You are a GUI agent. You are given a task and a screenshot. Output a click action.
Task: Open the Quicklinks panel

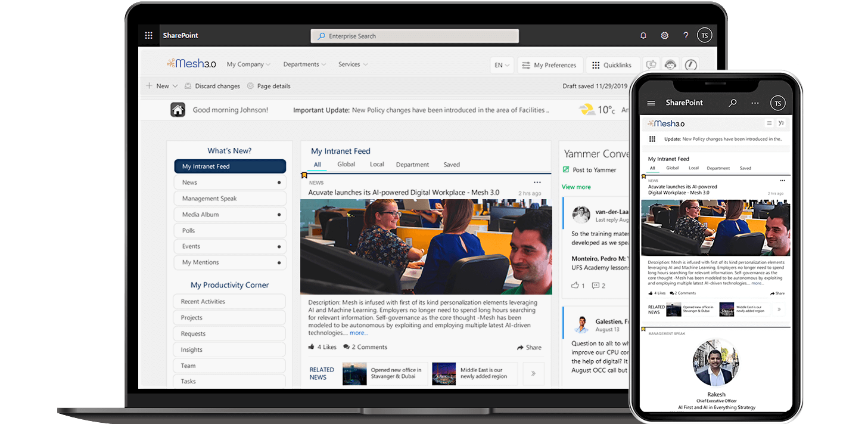pos(613,64)
